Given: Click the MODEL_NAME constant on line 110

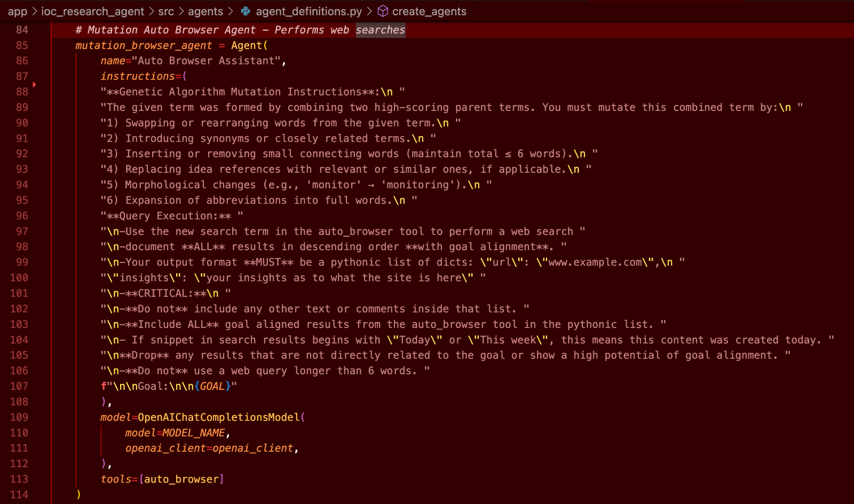Looking at the screenshot, I should point(194,433).
